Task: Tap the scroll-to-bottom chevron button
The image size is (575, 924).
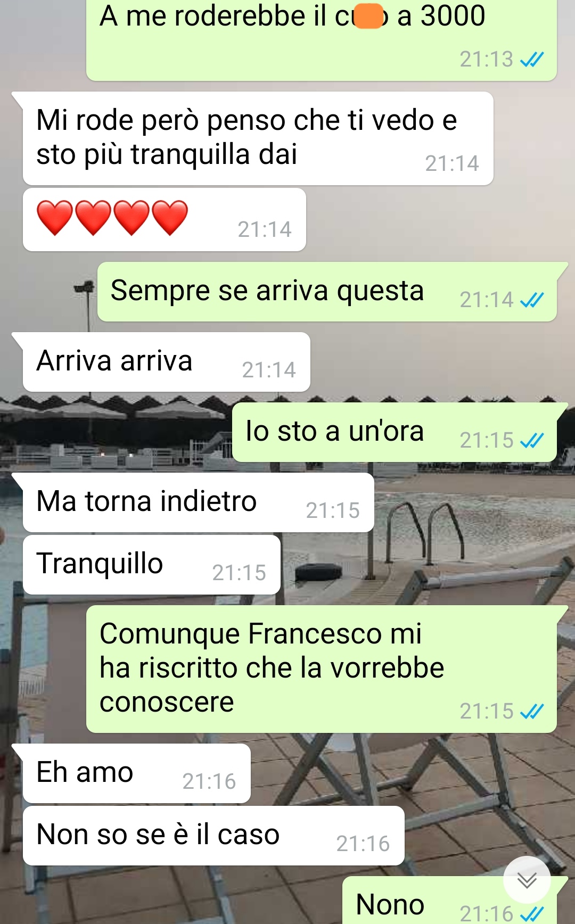Action: point(527,880)
